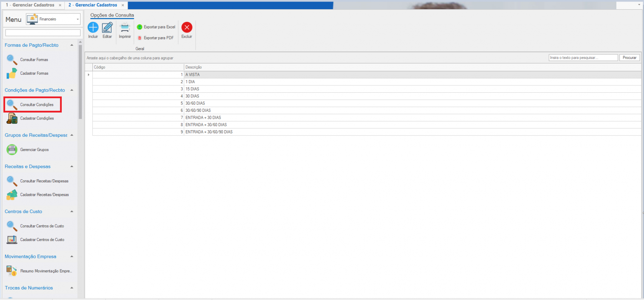Sort by Descrição column header
Viewport: 644px width, 300px height.
click(x=412, y=67)
